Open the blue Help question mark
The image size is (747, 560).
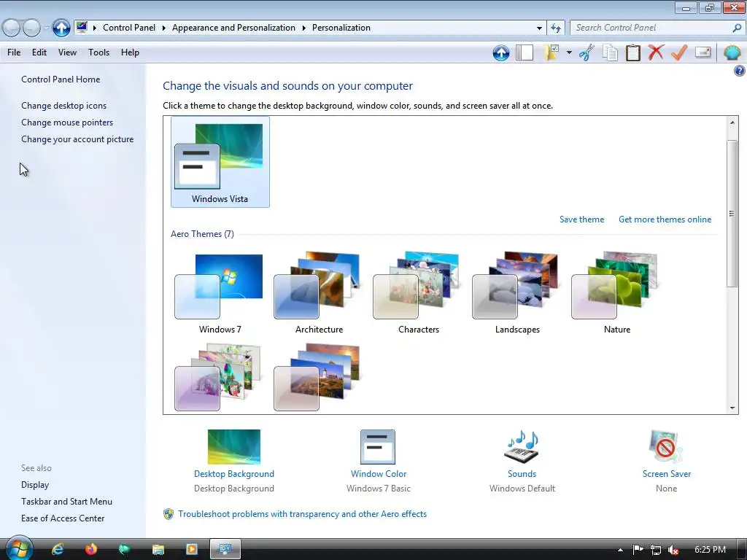pos(739,71)
